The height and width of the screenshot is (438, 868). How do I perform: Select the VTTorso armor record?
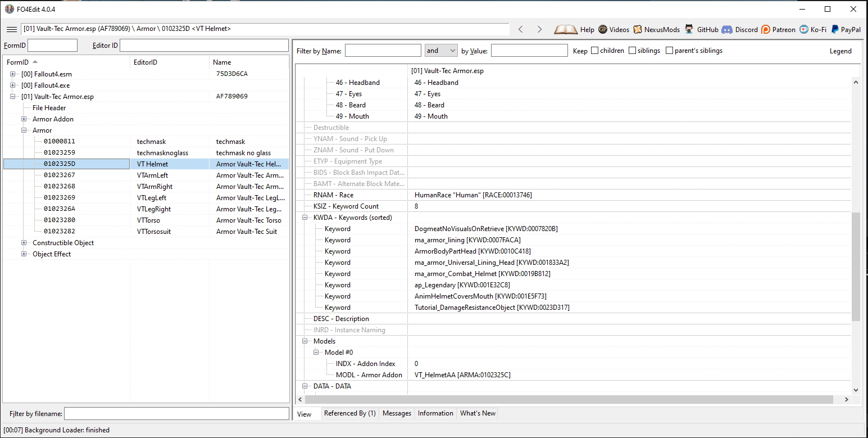[x=146, y=220]
